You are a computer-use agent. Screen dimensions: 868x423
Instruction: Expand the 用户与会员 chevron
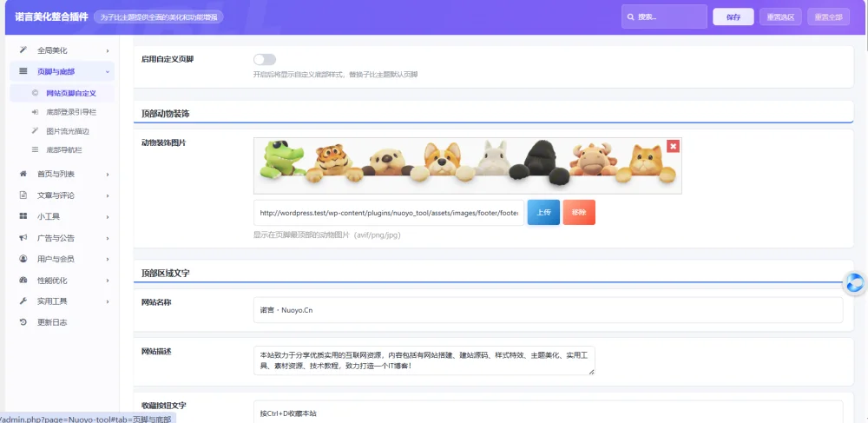(x=108, y=259)
